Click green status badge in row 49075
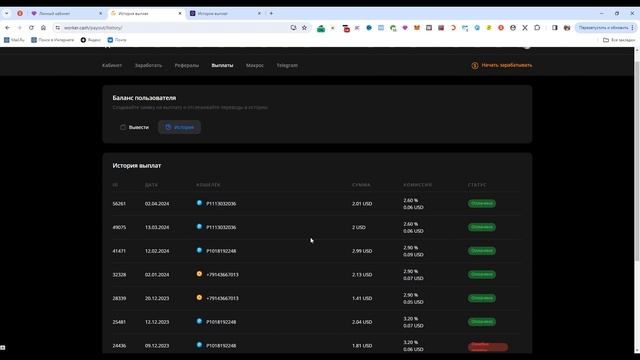Screen dimensions: 640x360 click(482, 227)
